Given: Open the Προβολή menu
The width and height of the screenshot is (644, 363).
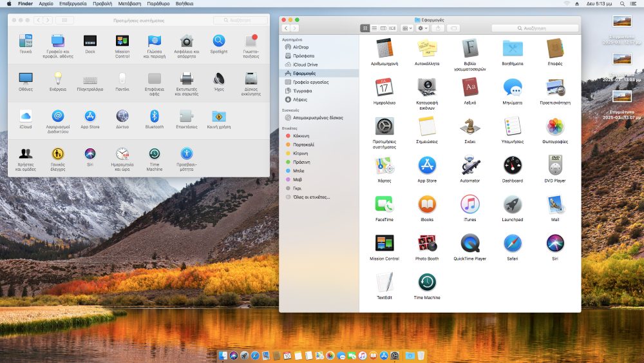Looking at the screenshot, I should pyautogui.click(x=102, y=4).
